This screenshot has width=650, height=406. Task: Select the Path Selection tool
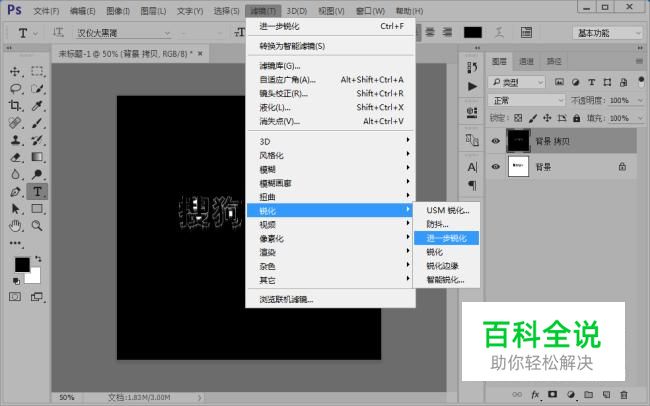tap(15, 209)
